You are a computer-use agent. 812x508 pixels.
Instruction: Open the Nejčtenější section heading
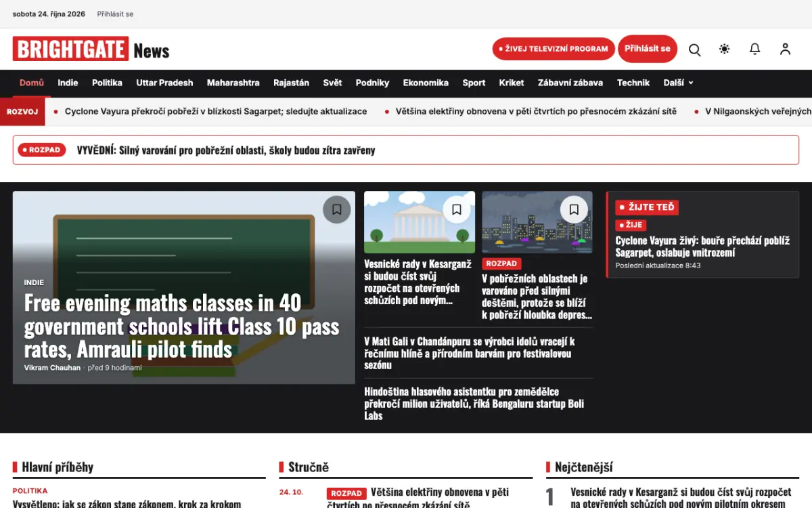click(x=584, y=467)
